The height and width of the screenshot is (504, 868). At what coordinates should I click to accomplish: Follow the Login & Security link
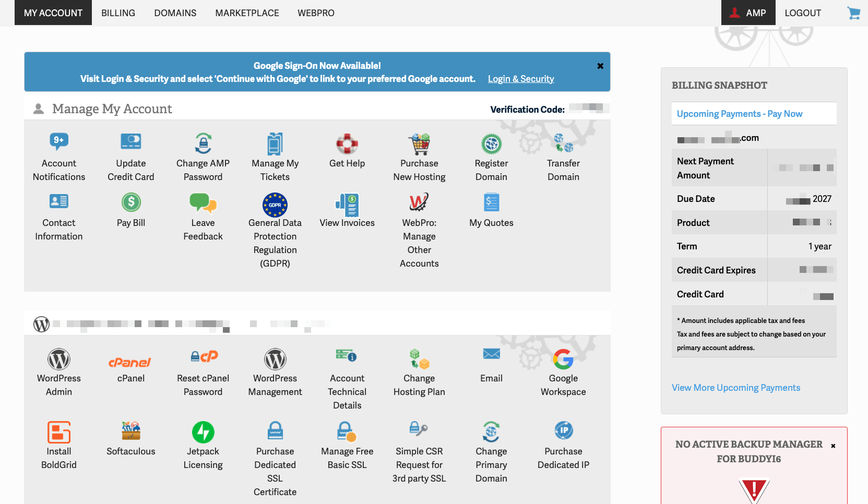pyautogui.click(x=520, y=79)
